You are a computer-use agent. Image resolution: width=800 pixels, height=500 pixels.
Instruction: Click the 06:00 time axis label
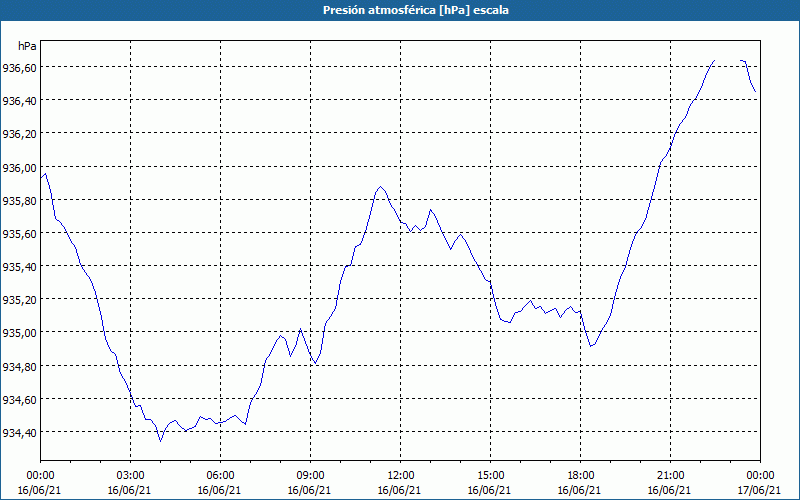(220, 476)
